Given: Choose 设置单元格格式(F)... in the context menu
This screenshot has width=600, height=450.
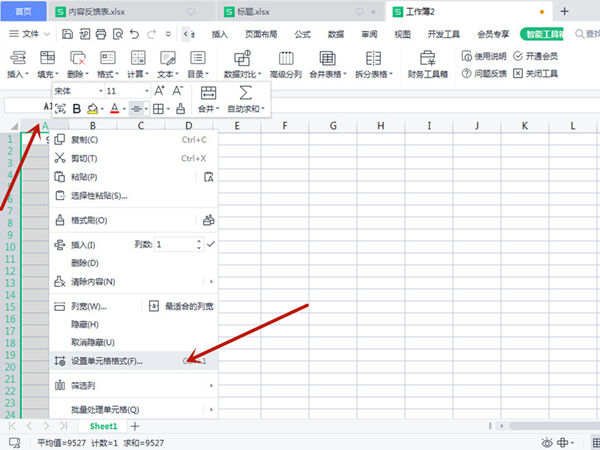Looking at the screenshot, I should click(x=134, y=361).
